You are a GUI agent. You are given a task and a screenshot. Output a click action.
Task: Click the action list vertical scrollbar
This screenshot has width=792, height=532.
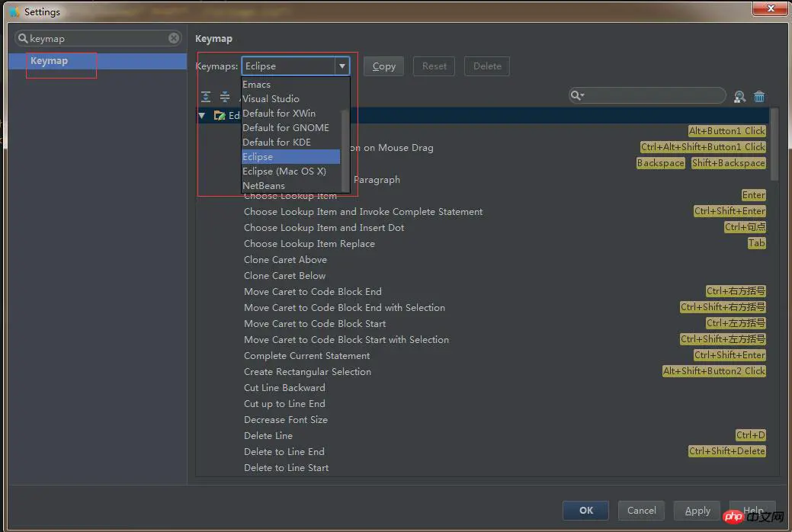[x=774, y=143]
